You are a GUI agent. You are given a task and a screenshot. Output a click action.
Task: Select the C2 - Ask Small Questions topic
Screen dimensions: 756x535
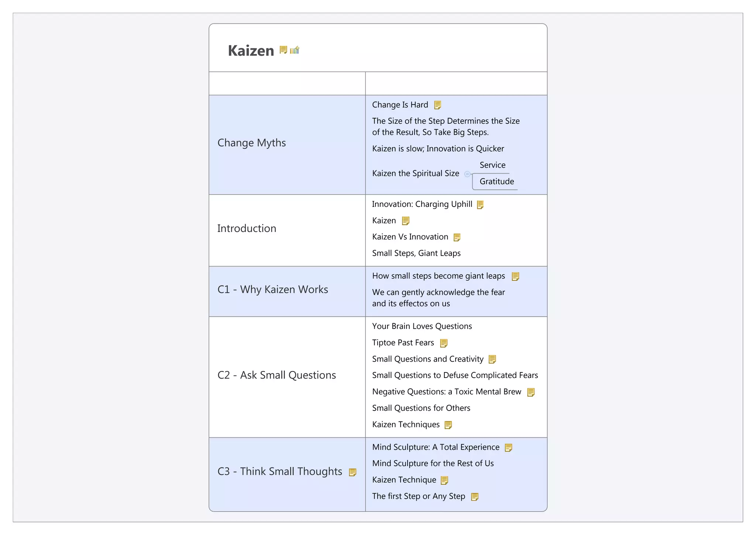click(276, 375)
